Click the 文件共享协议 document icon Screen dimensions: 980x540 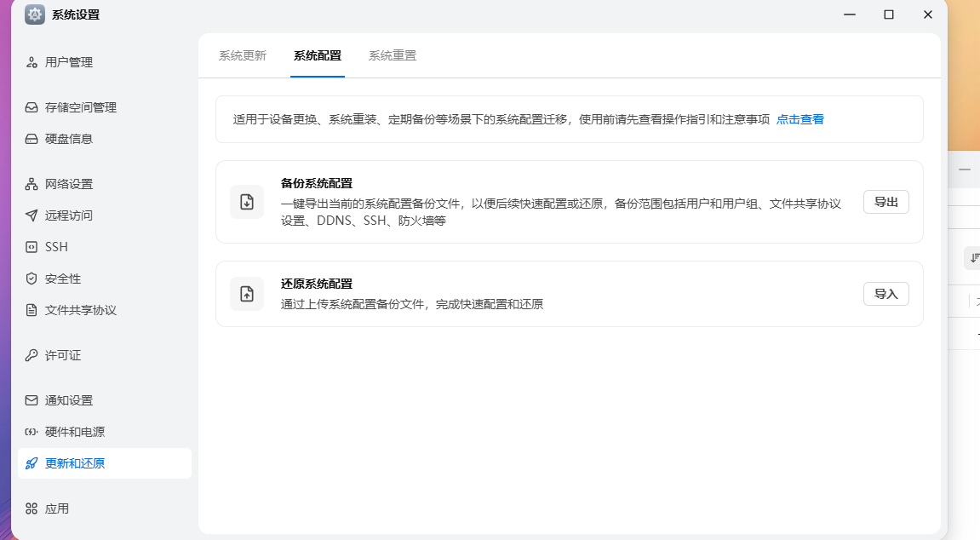coord(32,310)
